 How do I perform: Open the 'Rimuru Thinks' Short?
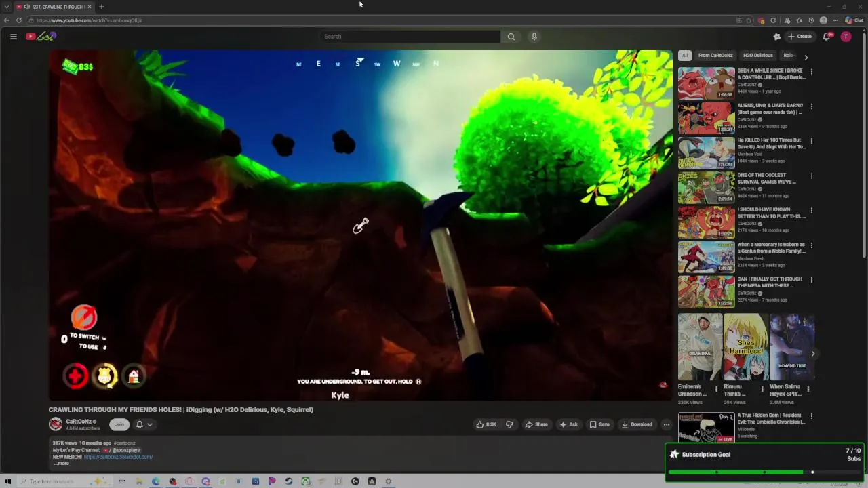click(x=745, y=346)
